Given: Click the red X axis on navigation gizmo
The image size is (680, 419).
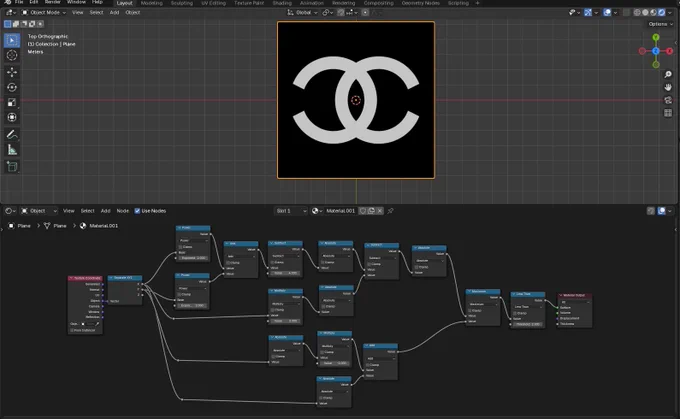Looking at the screenshot, I should pyautogui.click(x=670, y=51).
